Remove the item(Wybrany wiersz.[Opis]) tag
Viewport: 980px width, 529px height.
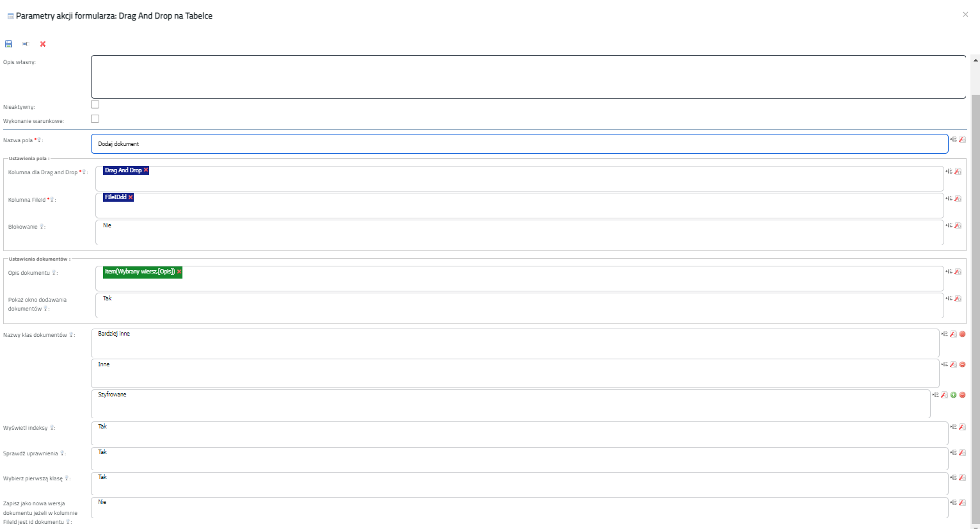pyautogui.click(x=179, y=272)
